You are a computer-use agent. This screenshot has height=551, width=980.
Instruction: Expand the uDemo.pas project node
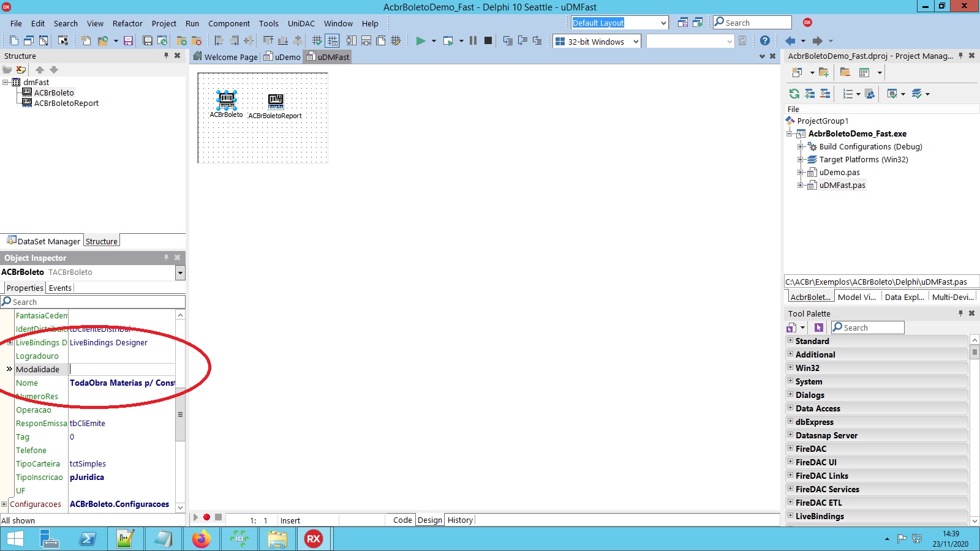801,173
